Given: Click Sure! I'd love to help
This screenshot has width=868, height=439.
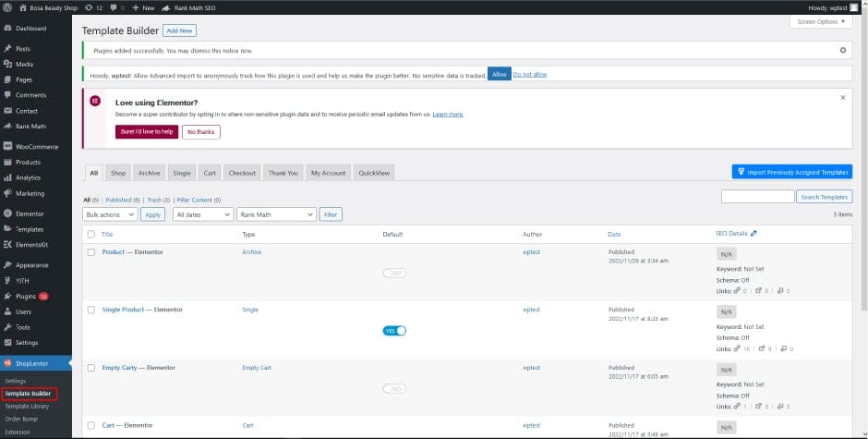Looking at the screenshot, I should pos(147,132).
